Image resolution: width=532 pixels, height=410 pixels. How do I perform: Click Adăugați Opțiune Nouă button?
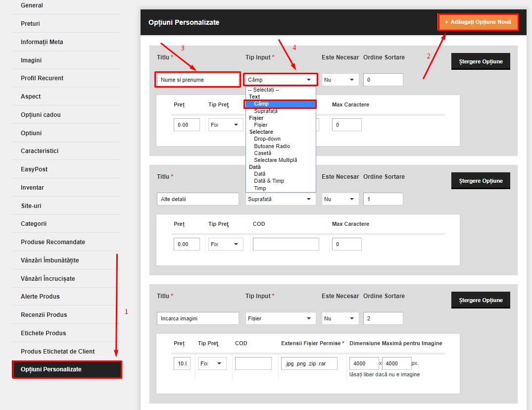point(478,22)
